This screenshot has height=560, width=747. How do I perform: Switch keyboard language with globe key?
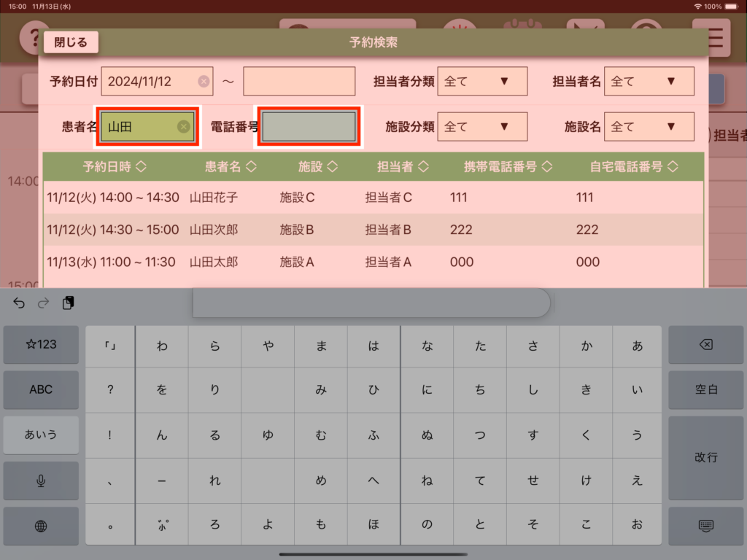coord(41,526)
